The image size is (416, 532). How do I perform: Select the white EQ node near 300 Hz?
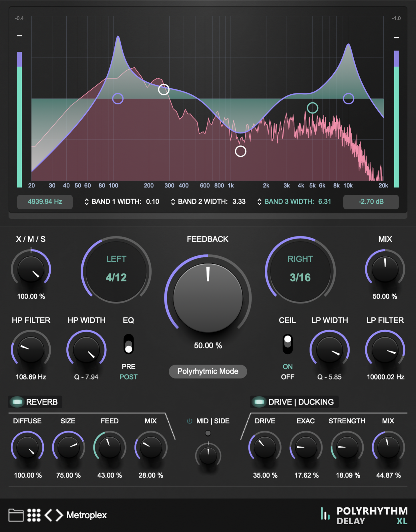point(164,90)
